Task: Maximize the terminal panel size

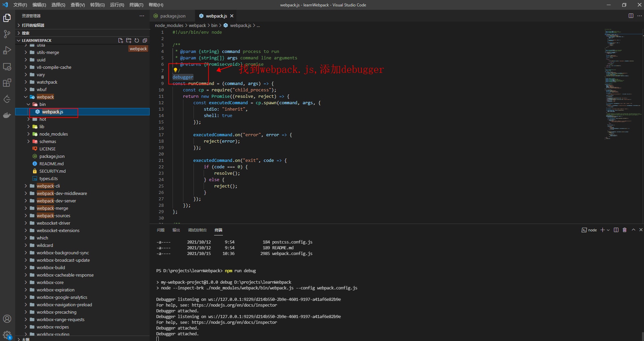Action: pos(634,230)
